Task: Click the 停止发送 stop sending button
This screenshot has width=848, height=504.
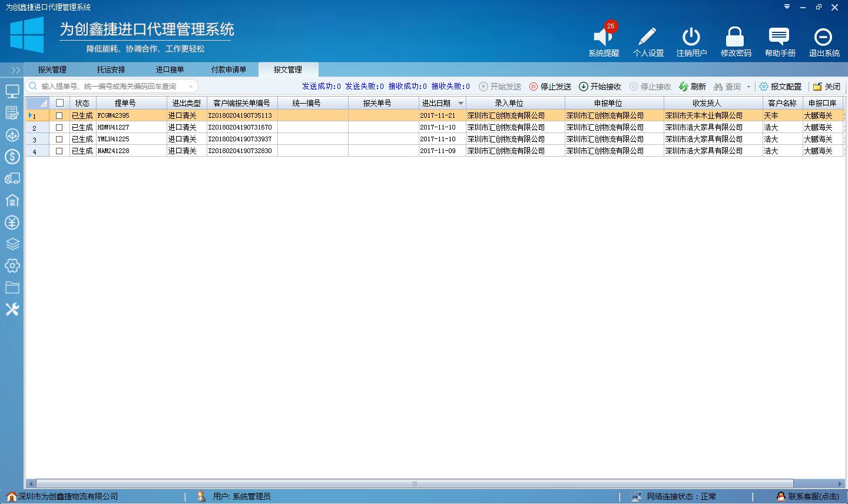Action: (550, 87)
